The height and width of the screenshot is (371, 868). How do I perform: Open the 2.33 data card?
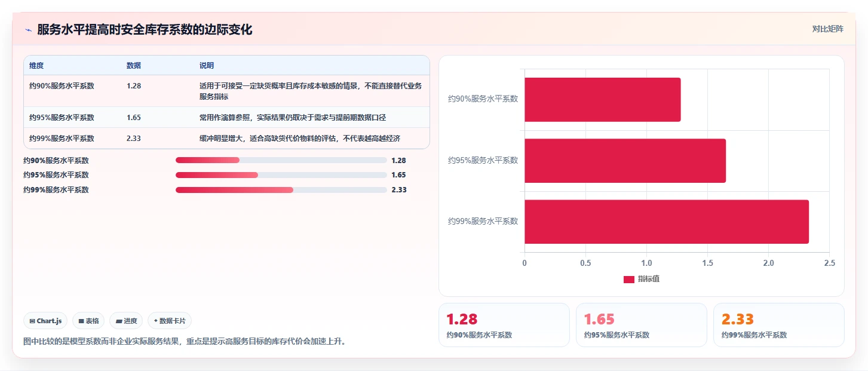click(x=779, y=325)
